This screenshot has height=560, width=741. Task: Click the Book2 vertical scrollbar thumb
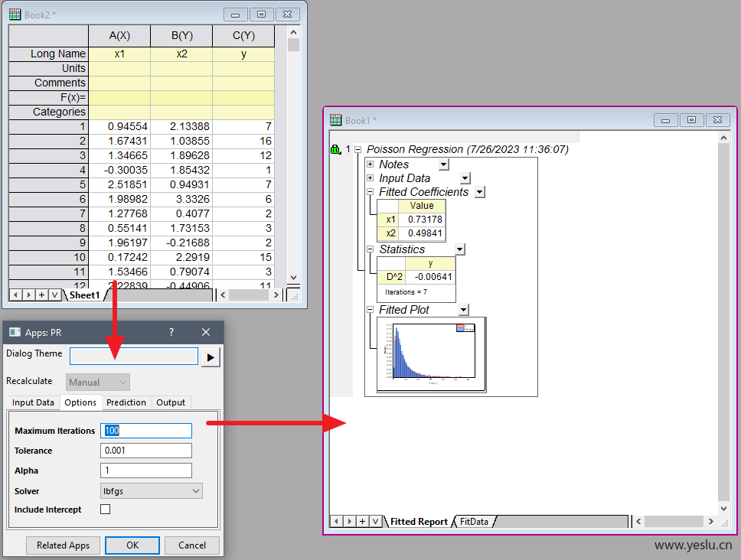(293, 45)
